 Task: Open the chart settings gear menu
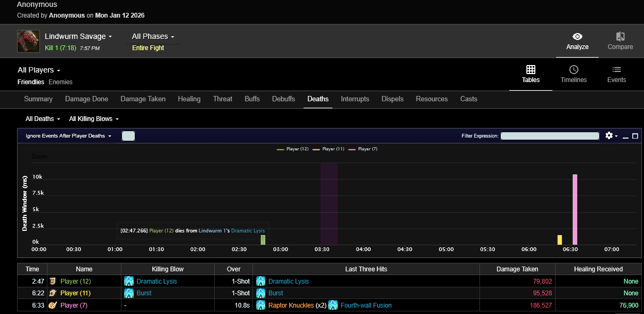coord(612,136)
